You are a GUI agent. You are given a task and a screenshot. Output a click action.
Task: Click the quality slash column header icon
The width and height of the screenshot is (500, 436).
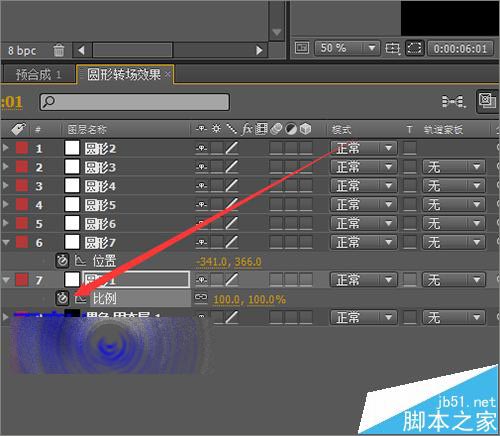[231, 129]
